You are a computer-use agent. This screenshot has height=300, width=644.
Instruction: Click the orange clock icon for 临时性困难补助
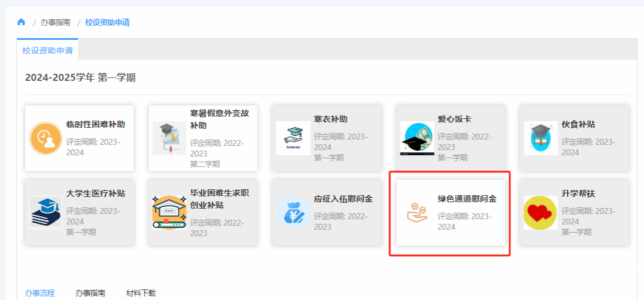(46, 138)
